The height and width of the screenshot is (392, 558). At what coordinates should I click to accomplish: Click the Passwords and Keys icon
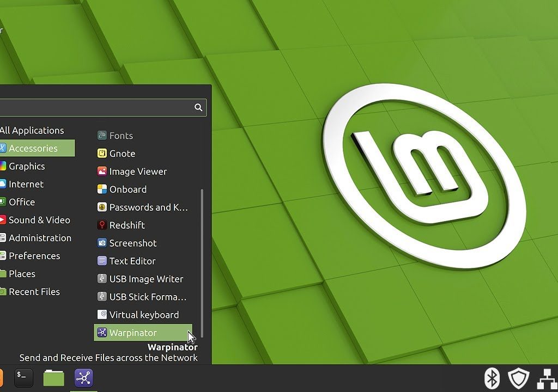click(x=102, y=207)
